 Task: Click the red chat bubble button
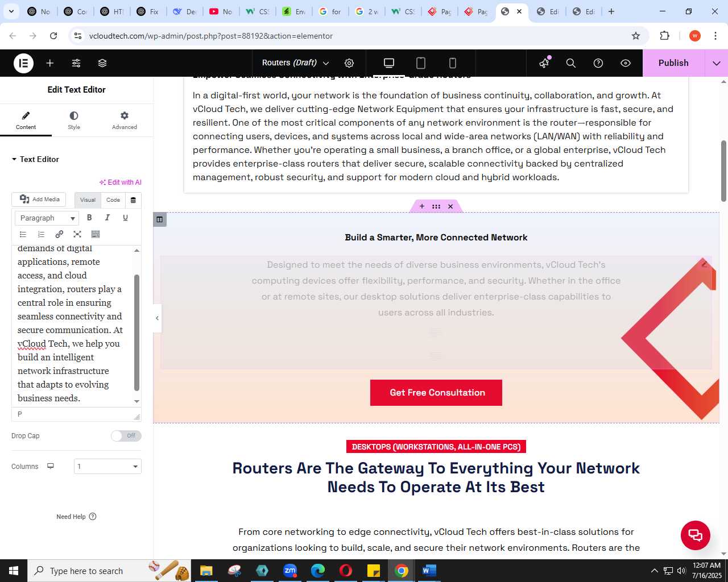point(696,535)
